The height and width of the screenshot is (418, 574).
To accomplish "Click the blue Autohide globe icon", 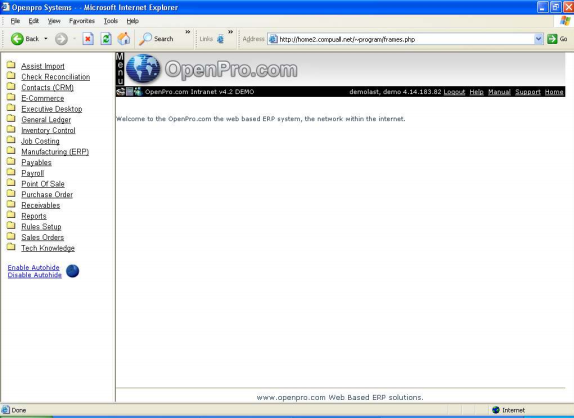I will tap(72, 271).
